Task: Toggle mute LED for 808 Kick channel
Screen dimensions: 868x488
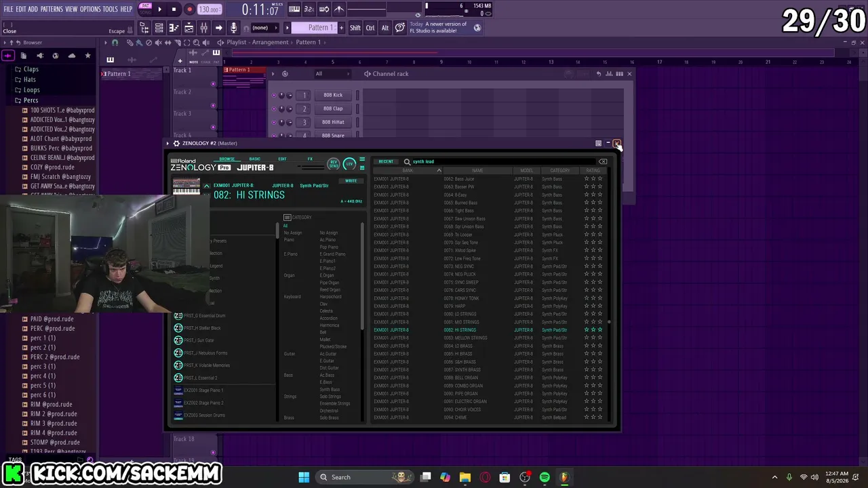Action: click(274, 95)
